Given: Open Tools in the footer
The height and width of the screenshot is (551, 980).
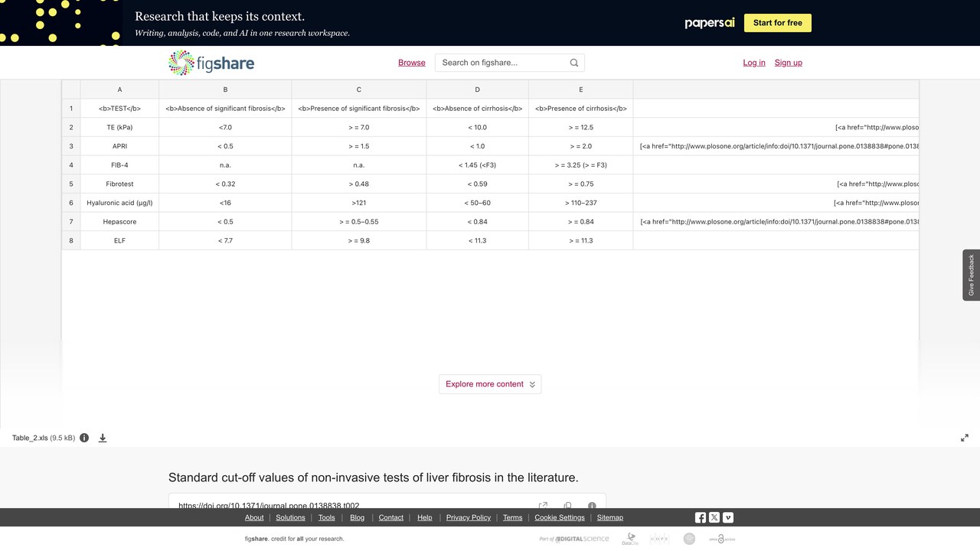Looking at the screenshot, I should point(327,517).
